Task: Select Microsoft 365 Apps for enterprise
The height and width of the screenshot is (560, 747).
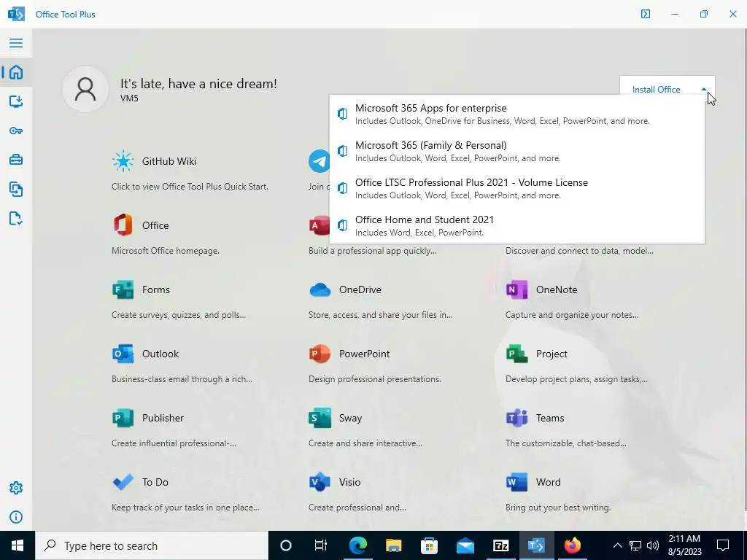Action: 517,114
